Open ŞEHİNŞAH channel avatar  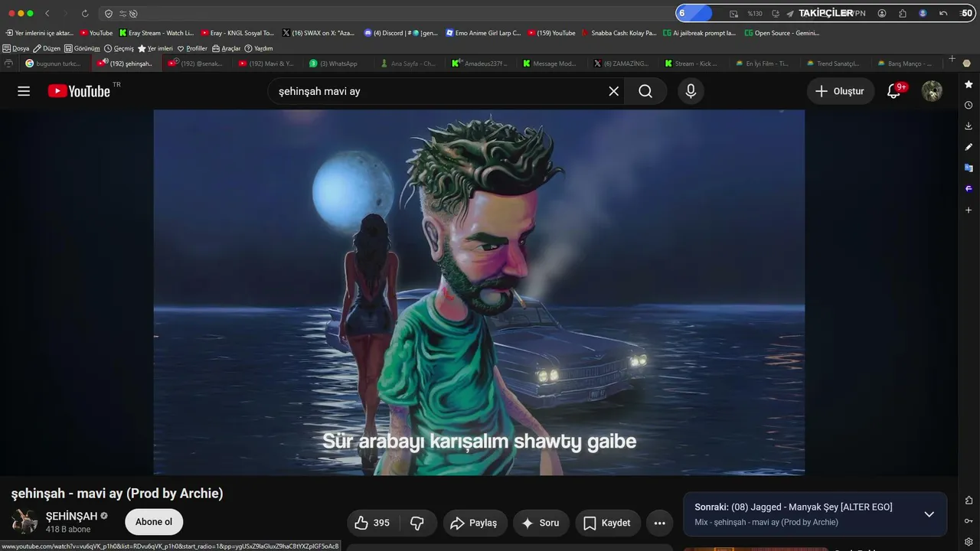pos(24,521)
